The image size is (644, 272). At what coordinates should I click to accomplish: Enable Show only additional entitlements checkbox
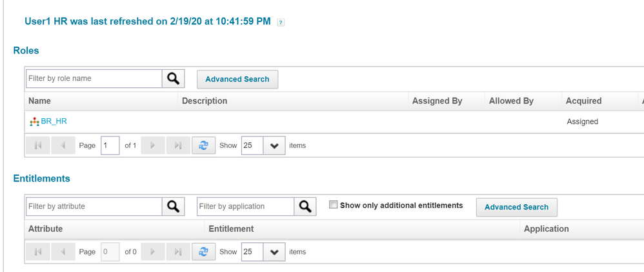pyautogui.click(x=334, y=205)
